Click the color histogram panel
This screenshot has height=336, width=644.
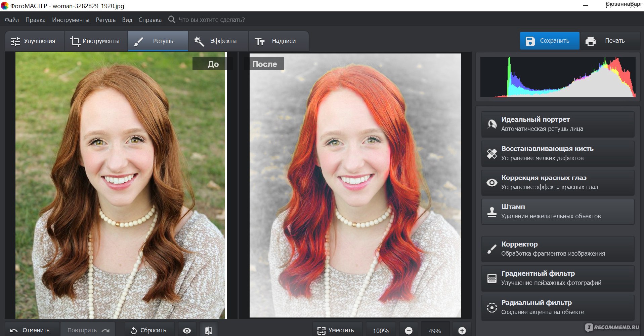pyautogui.click(x=558, y=77)
